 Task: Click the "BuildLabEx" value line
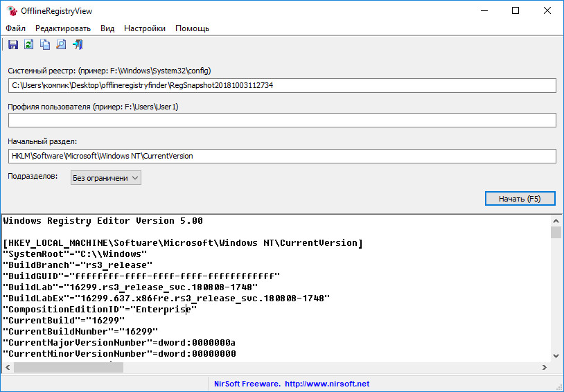(x=166, y=298)
